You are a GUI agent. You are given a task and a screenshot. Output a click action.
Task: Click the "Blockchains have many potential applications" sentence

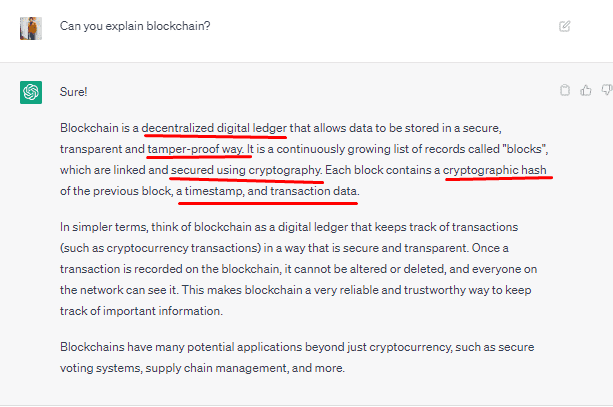pyautogui.click(x=181, y=347)
